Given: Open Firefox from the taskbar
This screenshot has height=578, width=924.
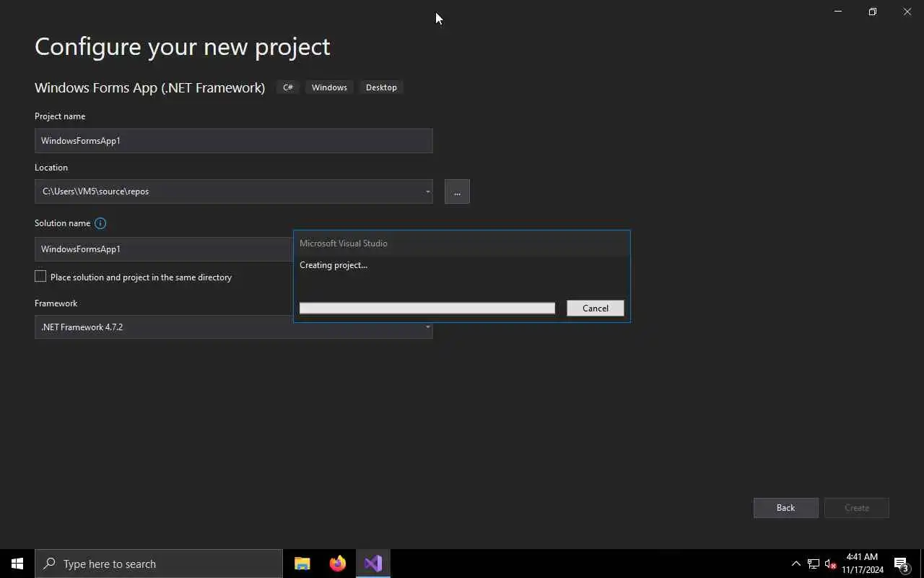Looking at the screenshot, I should (337, 564).
